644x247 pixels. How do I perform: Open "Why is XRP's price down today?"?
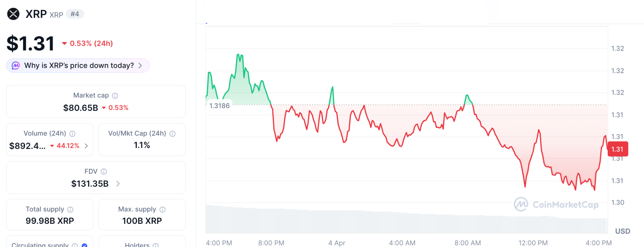79,66
